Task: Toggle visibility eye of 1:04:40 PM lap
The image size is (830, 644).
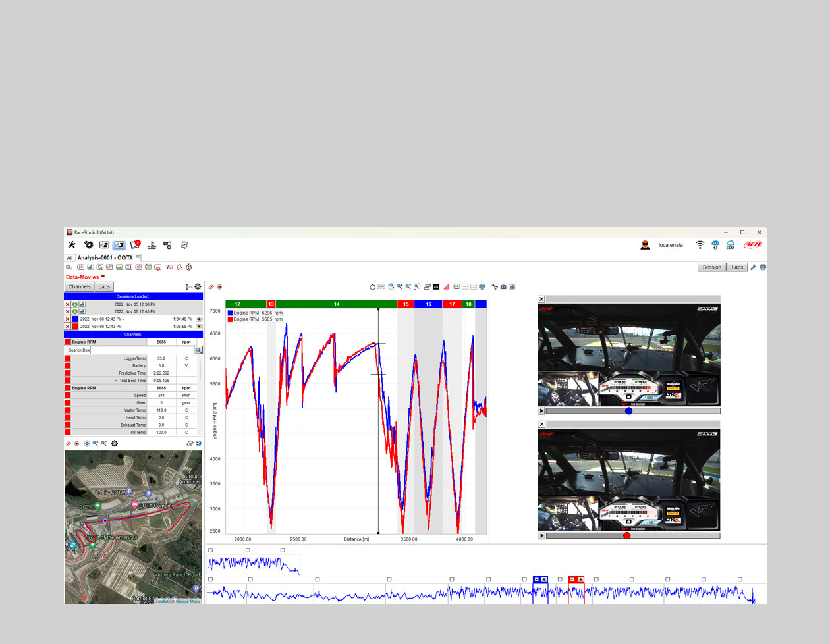Action: 199,319
